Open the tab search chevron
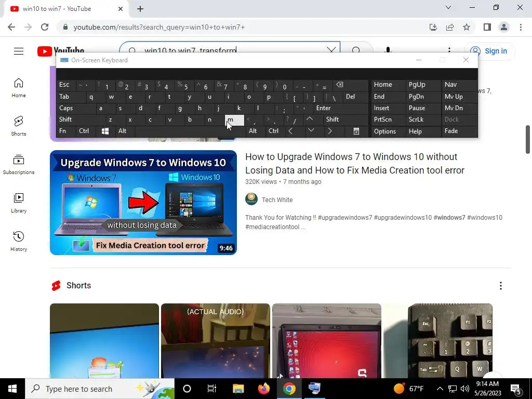The height and width of the screenshot is (399, 532). pos(448,7)
